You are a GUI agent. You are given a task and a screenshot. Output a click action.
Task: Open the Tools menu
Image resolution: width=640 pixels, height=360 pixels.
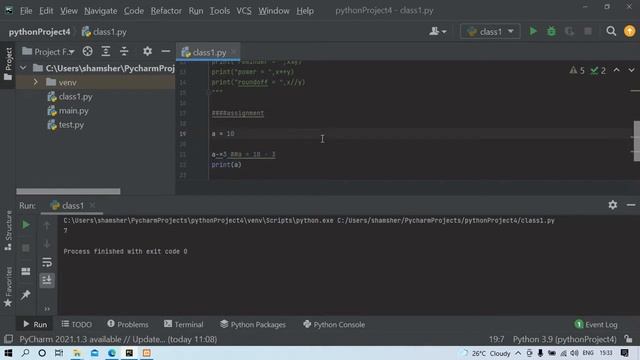click(220, 11)
